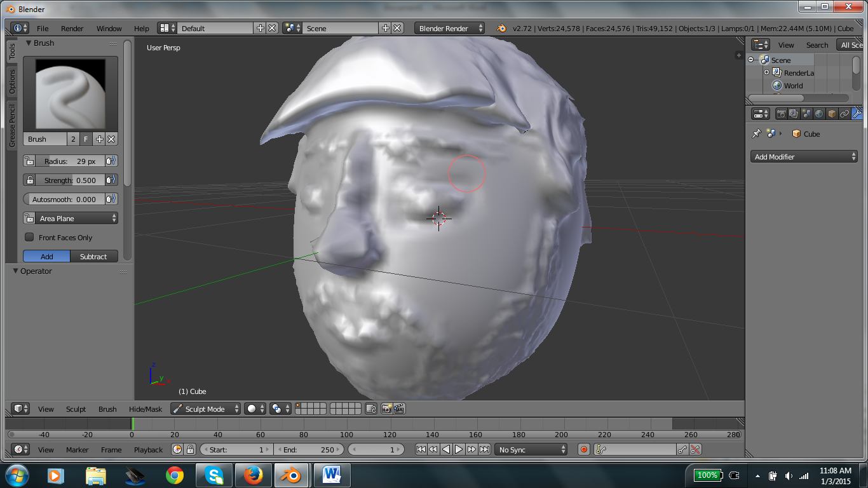Add a new scene with plus icon

tap(386, 28)
